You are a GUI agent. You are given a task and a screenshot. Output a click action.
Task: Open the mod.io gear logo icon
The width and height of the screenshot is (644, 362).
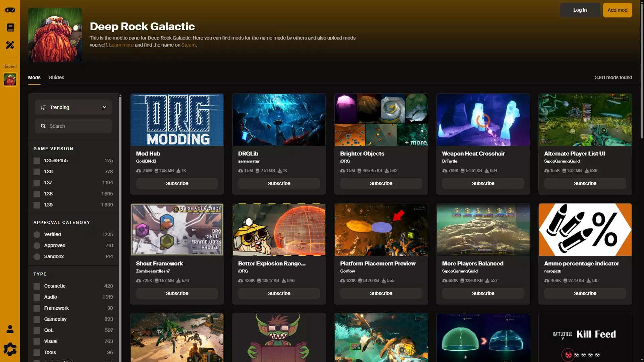[10, 349]
